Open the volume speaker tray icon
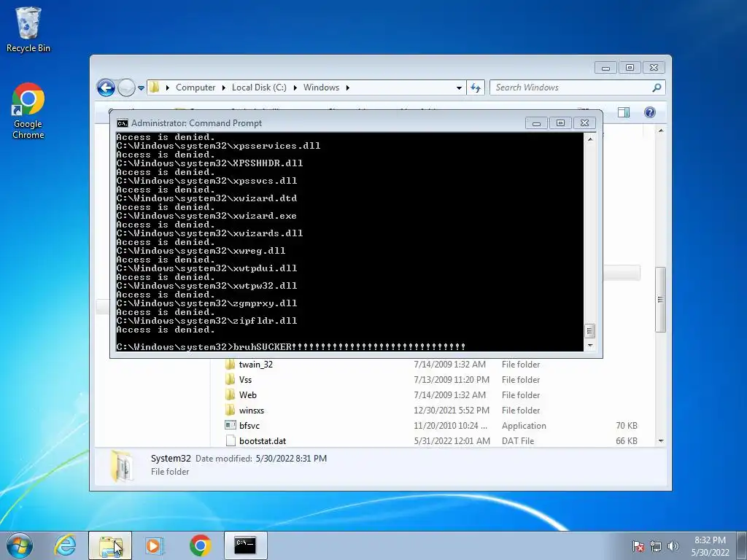Screen dimensions: 747x560 click(673, 546)
